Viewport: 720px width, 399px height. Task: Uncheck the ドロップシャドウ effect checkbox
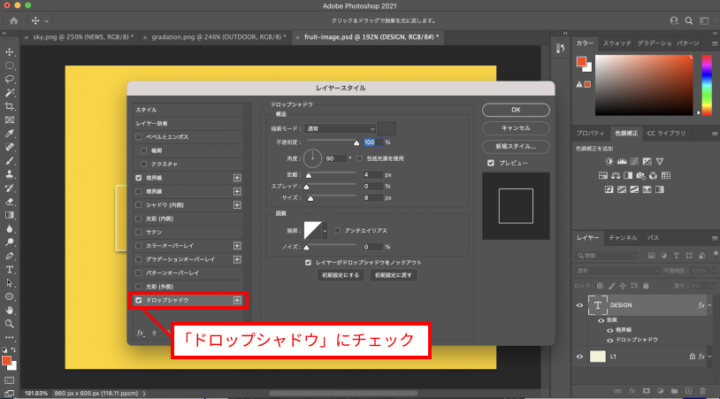click(x=139, y=300)
